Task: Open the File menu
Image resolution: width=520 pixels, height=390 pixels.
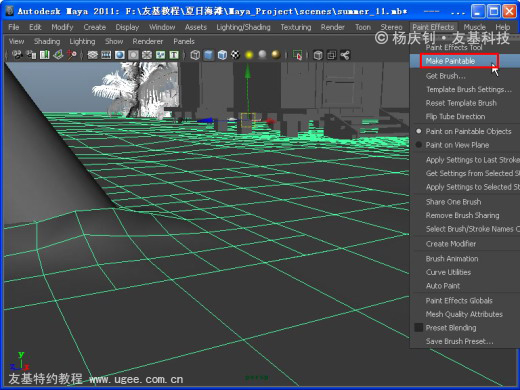Action: 14,27
